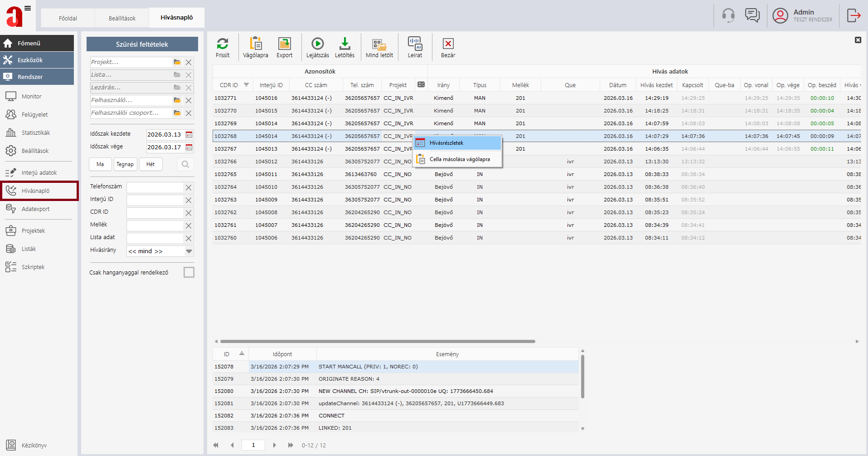Click the Telefonszám input field
Viewport: 868px width, 456px height.
pos(155,187)
